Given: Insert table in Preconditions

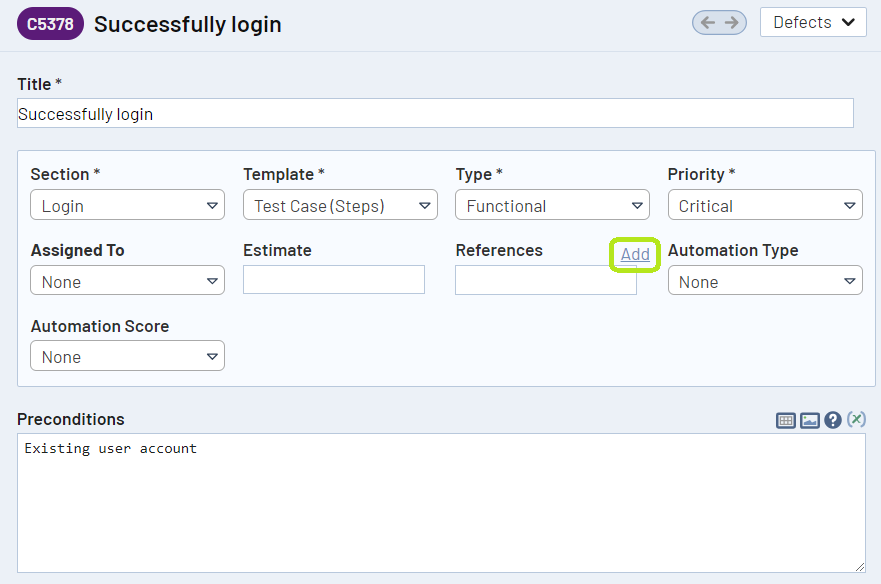Looking at the screenshot, I should pyautogui.click(x=786, y=421).
